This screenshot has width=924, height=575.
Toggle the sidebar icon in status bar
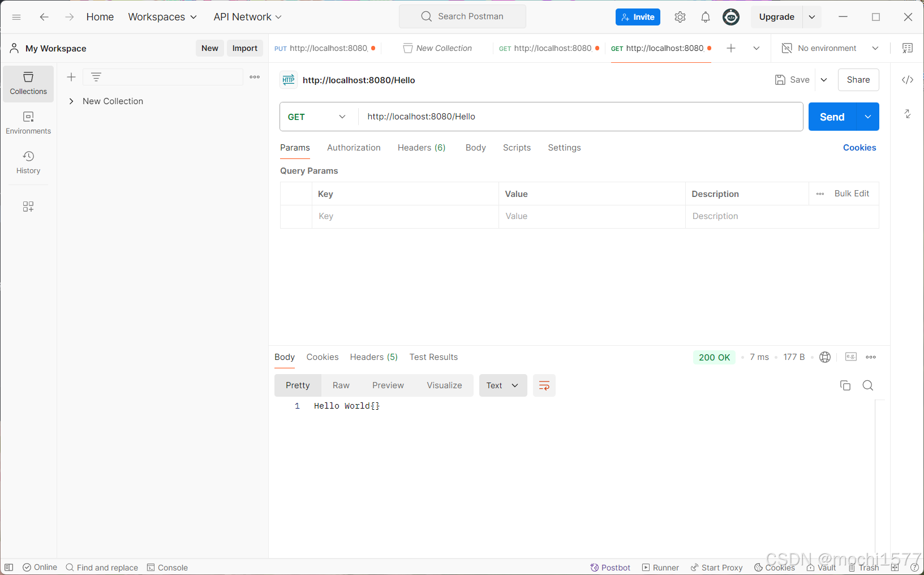(x=8, y=567)
